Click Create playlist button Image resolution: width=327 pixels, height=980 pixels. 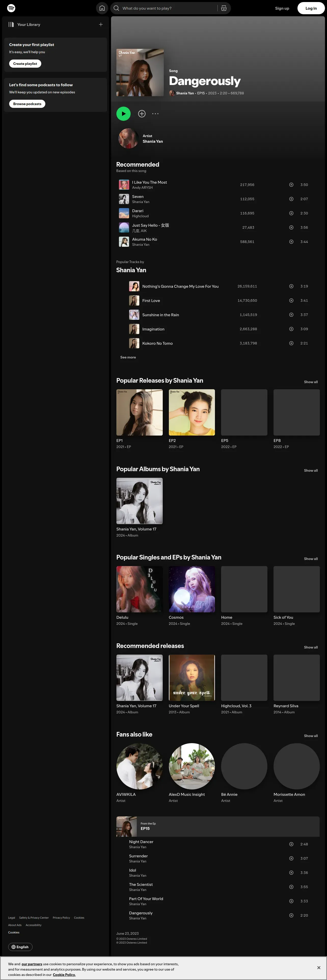point(25,64)
